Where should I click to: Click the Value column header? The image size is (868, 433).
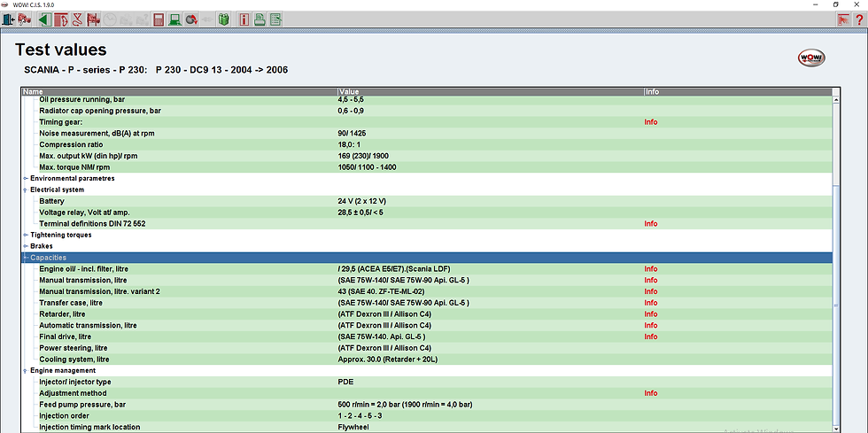pyautogui.click(x=491, y=91)
